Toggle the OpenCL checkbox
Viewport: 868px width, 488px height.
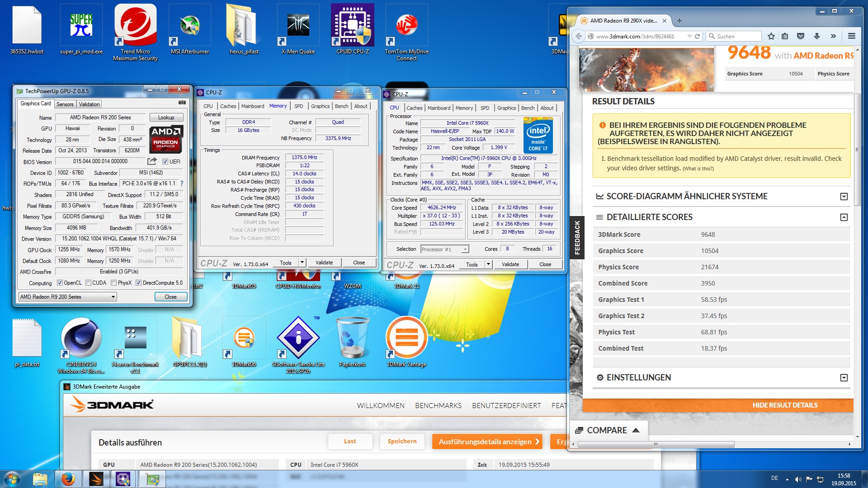60,283
